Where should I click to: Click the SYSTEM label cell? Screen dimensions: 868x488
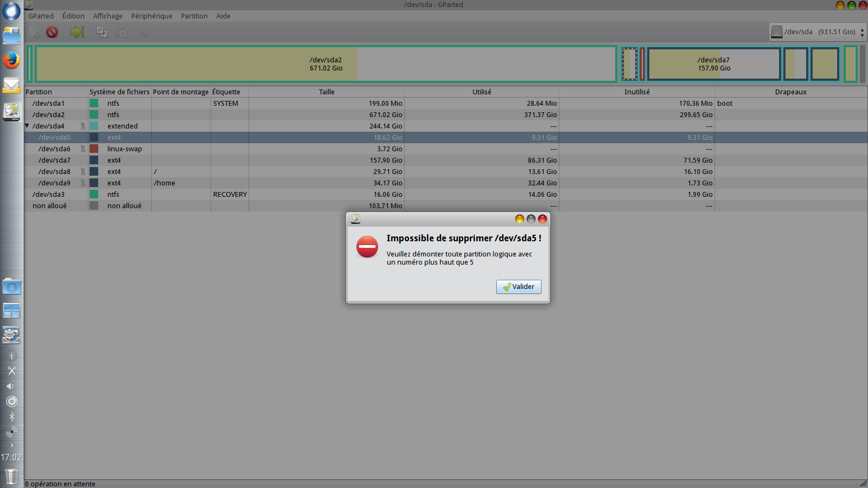point(226,104)
